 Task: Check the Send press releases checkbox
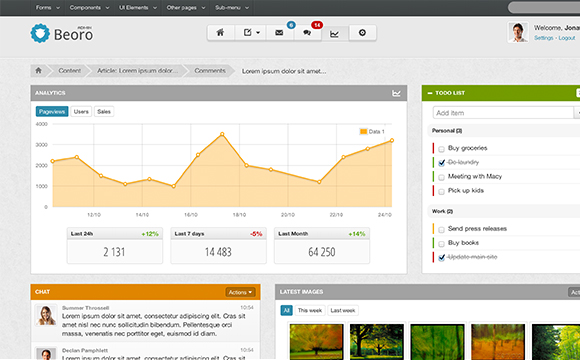tap(441, 230)
